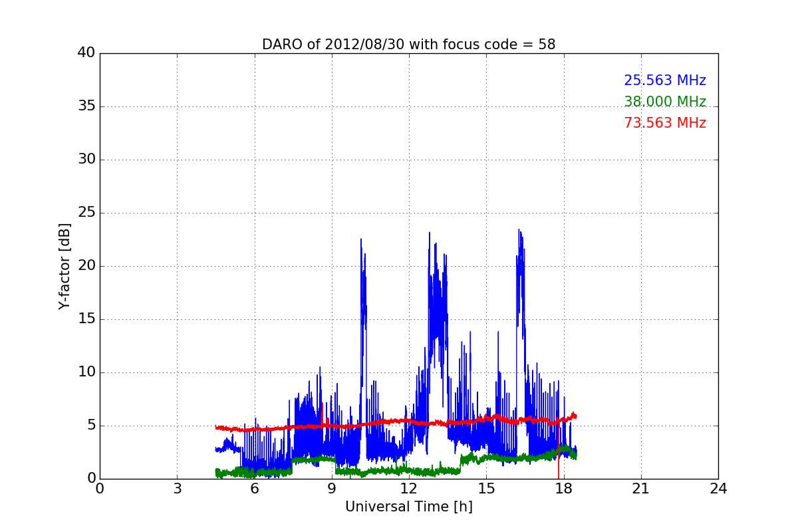The width and height of the screenshot is (798, 532).
Task: Click the y-axis tick label 35
Action: [x=86, y=106]
